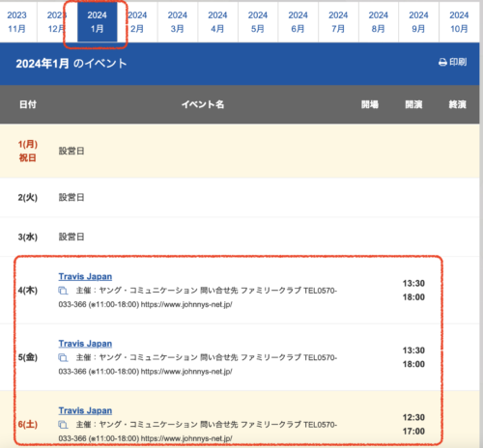Image resolution: width=483 pixels, height=448 pixels.
Task: Switch to the 2024 7月 tab
Action: [x=338, y=22]
